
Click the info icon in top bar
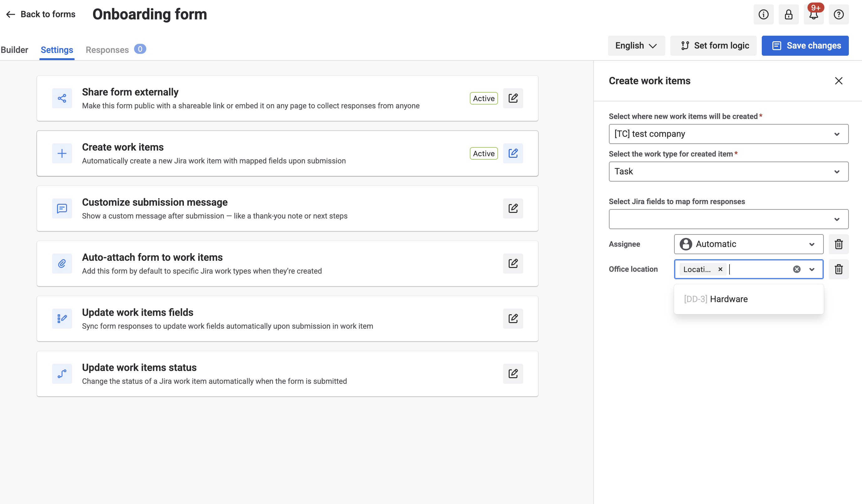coord(763,14)
